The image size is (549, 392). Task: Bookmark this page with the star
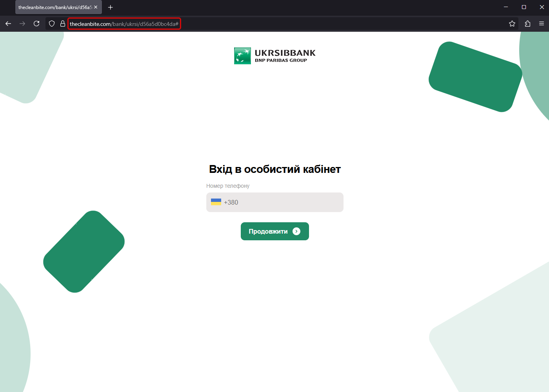(x=512, y=24)
